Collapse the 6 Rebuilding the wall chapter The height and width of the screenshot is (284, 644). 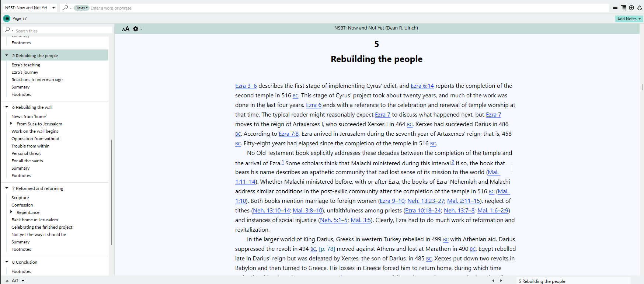[x=7, y=107]
